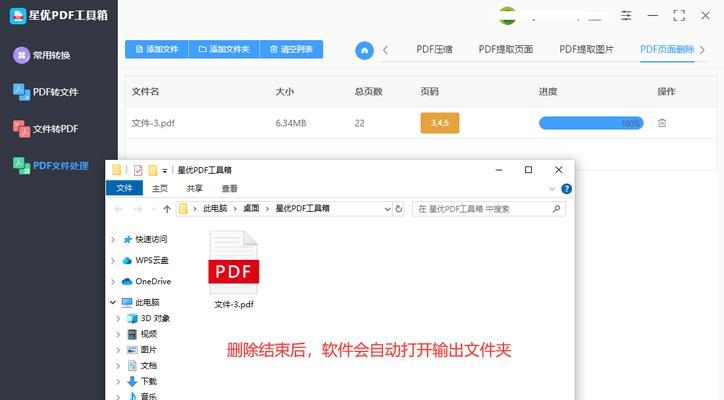Click the folder icon in Explorer title bar
The image size is (724, 400).
pos(116,170)
